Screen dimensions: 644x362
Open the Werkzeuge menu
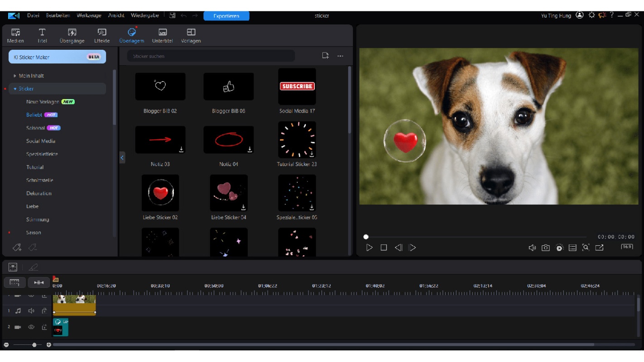pyautogui.click(x=88, y=15)
